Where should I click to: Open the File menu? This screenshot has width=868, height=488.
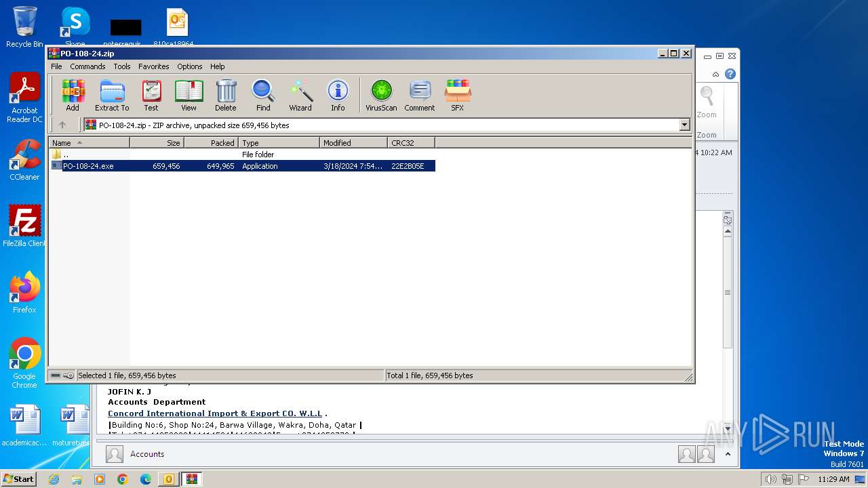coord(56,66)
